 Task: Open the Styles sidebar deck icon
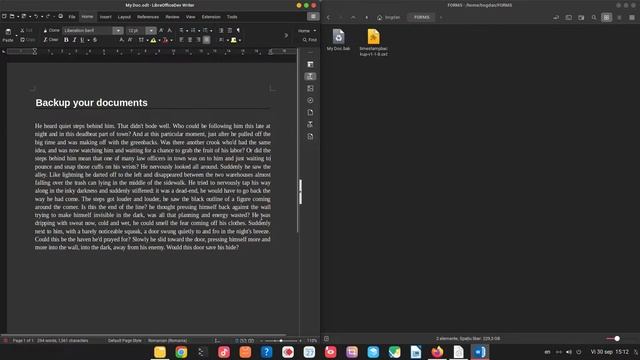[310, 76]
